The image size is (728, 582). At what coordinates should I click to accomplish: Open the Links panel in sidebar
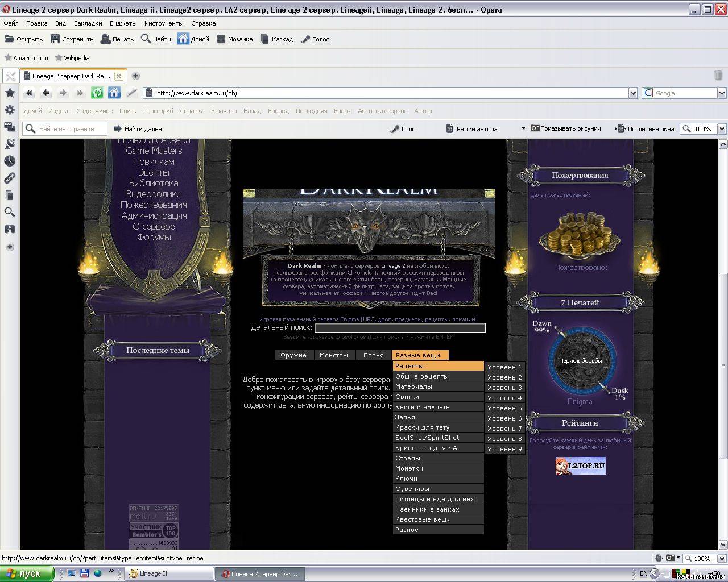click(x=10, y=178)
